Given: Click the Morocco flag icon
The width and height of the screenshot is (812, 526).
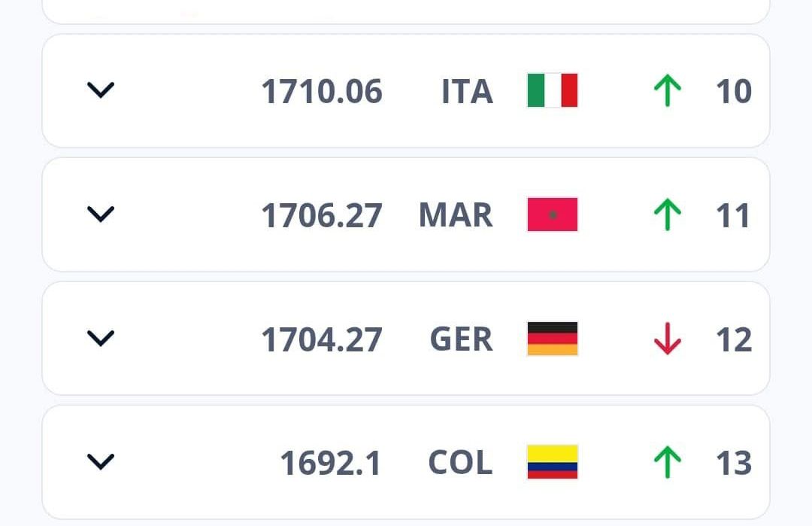Looking at the screenshot, I should [552, 214].
